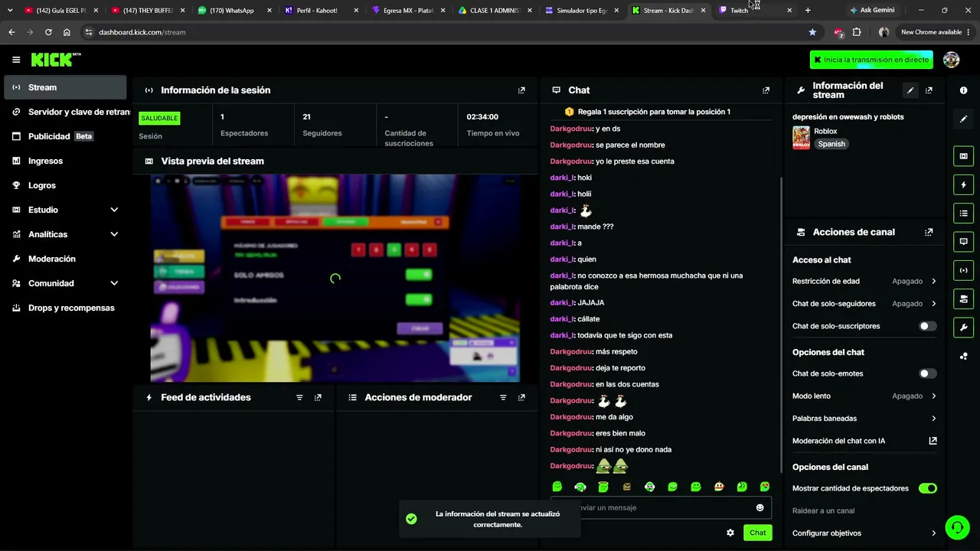Image resolution: width=980 pixels, height=551 pixels.
Task: Open Restricción de edad options
Action: [x=864, y=282]
